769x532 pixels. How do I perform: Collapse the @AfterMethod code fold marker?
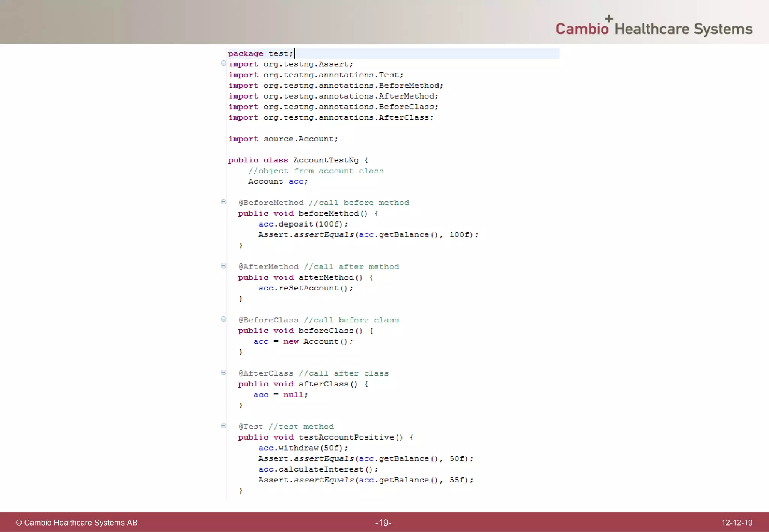pyautogui.click(x=223, y=266)
